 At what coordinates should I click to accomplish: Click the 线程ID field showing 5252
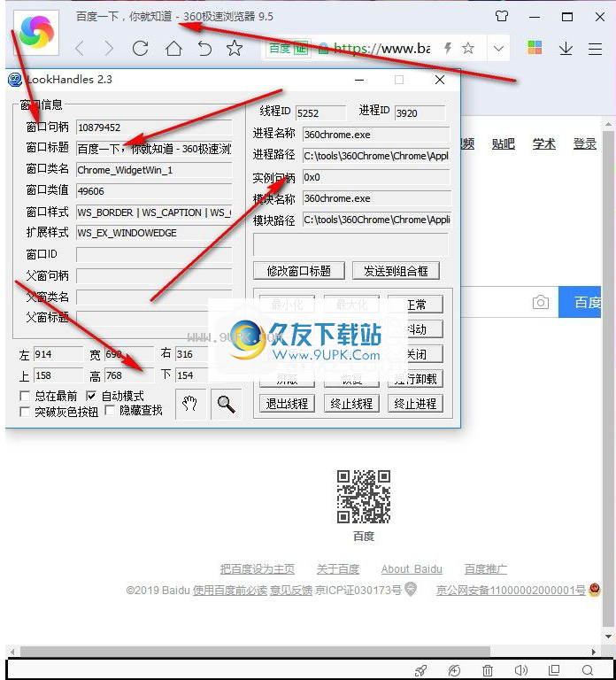[320, 113]
